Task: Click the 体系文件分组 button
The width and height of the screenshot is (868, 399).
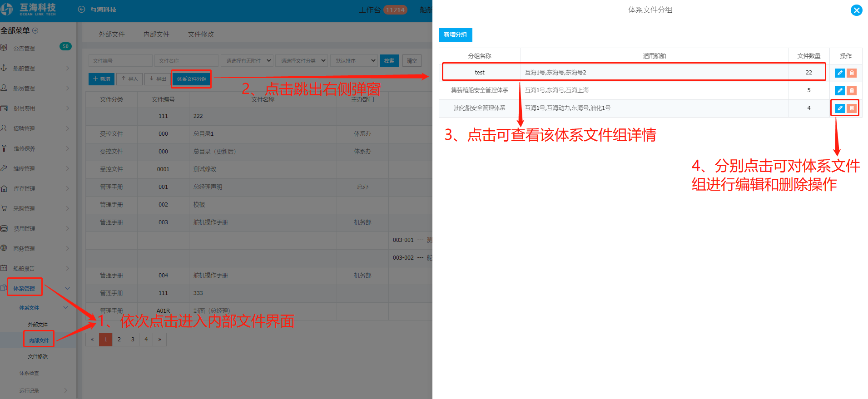Action: pos(192,79)
